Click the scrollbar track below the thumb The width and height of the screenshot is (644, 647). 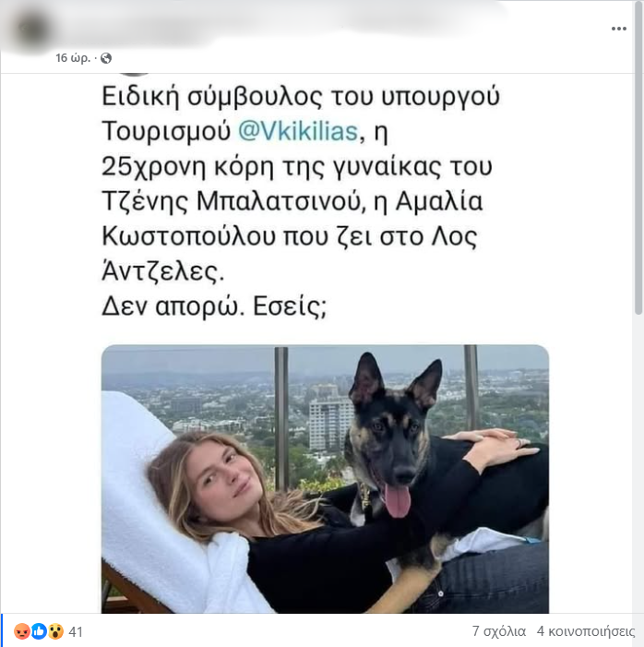[x=638, y=462]
